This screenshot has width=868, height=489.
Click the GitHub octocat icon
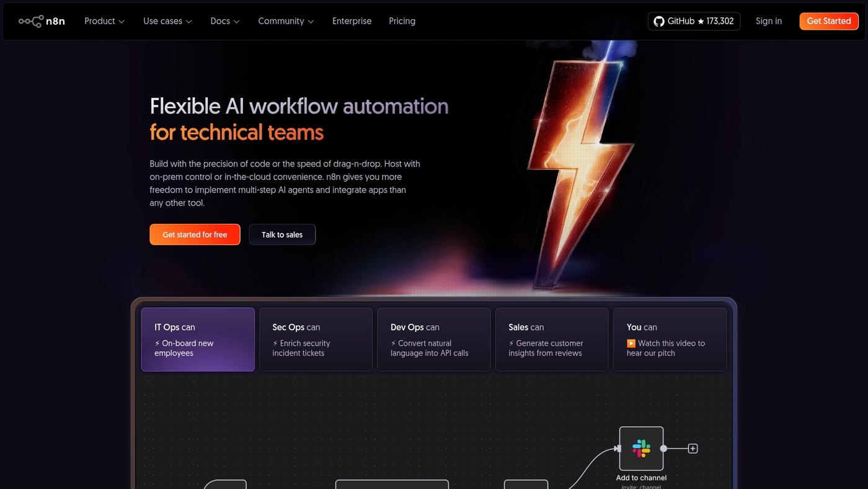pos(658,20)
